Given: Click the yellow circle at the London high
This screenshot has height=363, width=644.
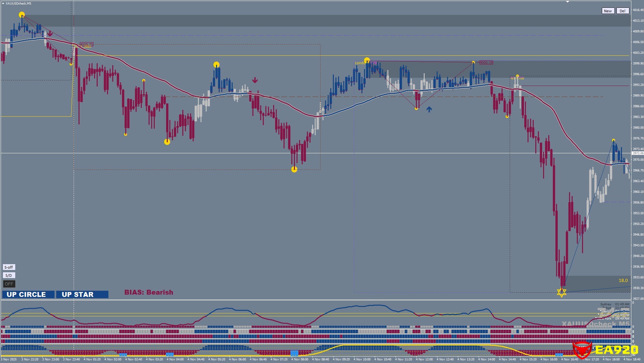Looking at the screenshot, I should (x=367, y=60).
